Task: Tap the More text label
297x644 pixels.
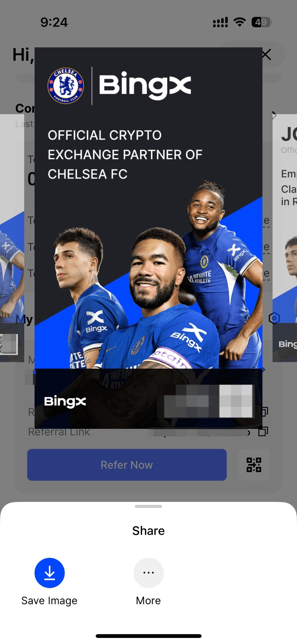Action: pyautogui.click(x=148, y=601)
